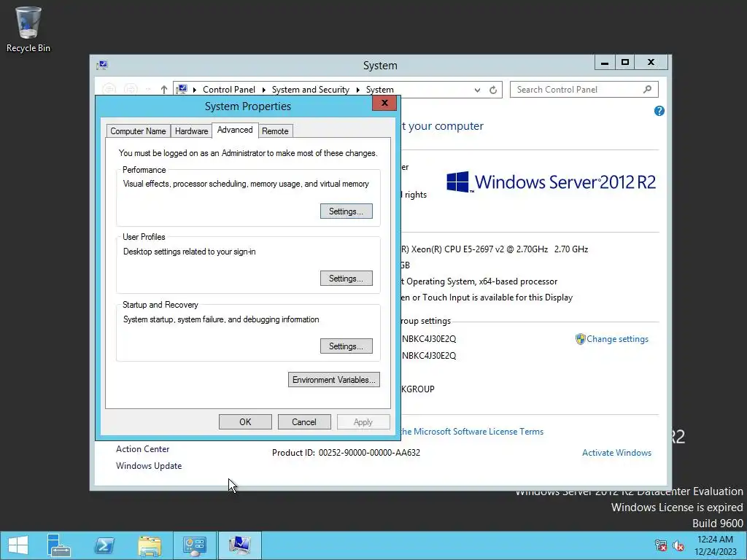
Task: Click the Search Control Panel field
Action: point(584,90)
